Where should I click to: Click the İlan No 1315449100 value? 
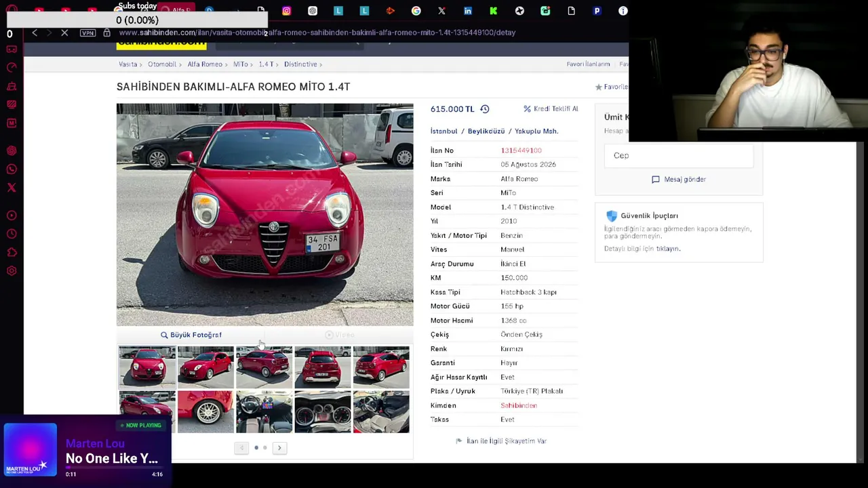point(521,150)
